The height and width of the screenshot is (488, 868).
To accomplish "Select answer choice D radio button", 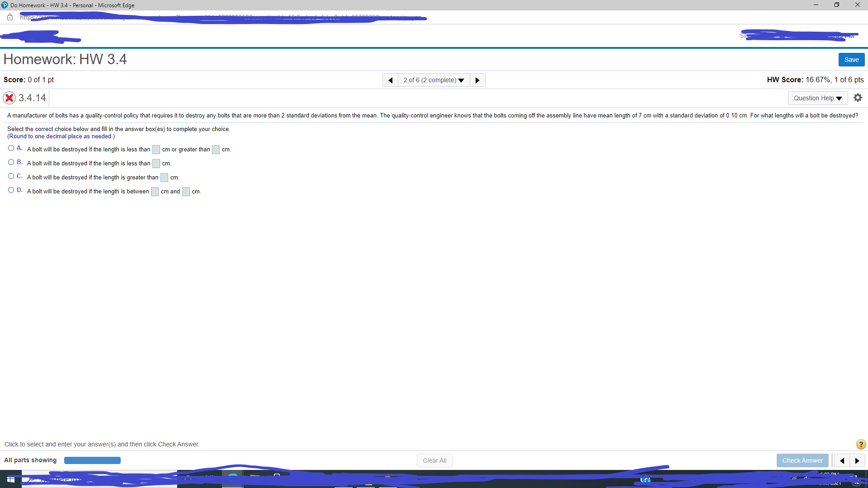I will pyautogui.click(x=10, y=190).
